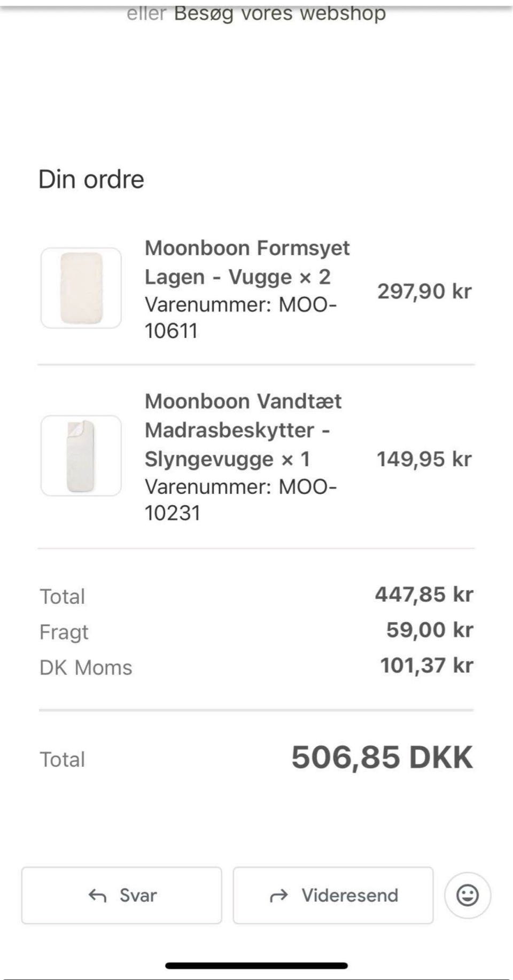Open the Vandtæt Madrasbeskytter product thumbnail
513x980 pixels.
(x=81, y=456)
